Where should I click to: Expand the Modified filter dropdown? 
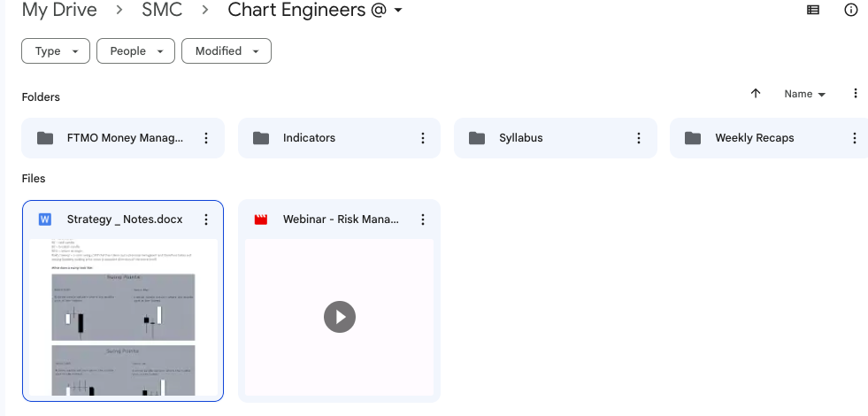point(226,51)
